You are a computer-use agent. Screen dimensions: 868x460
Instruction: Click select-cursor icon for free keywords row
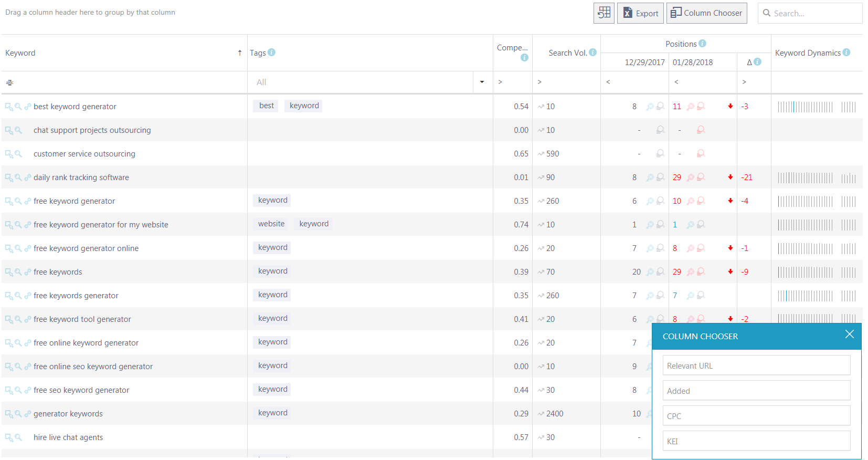pyautogui.click(x=9, y=272)
